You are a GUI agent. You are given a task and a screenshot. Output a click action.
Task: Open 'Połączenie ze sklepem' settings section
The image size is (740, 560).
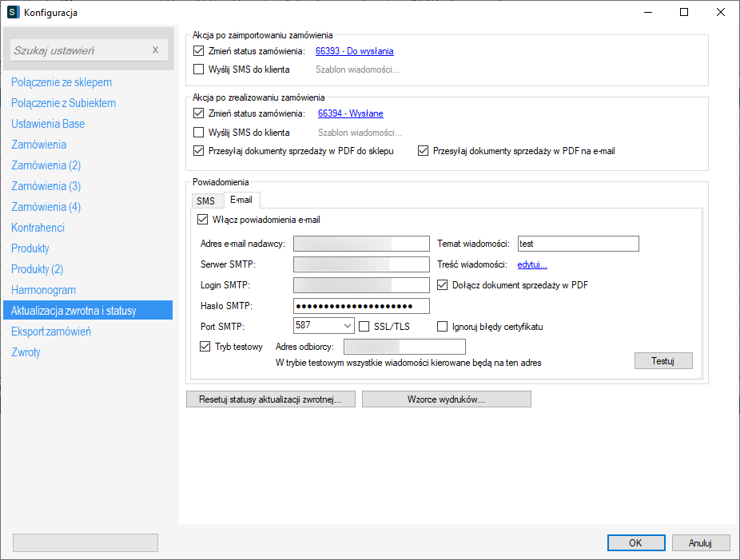(62, 82)
